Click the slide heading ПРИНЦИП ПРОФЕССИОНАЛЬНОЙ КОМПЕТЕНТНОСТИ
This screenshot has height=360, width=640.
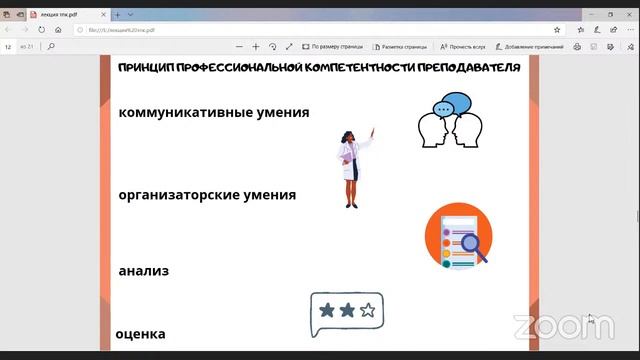coord(319,68)
